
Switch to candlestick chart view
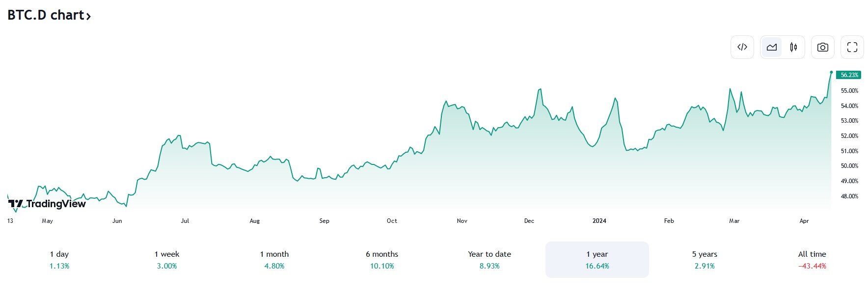point(793,47)
